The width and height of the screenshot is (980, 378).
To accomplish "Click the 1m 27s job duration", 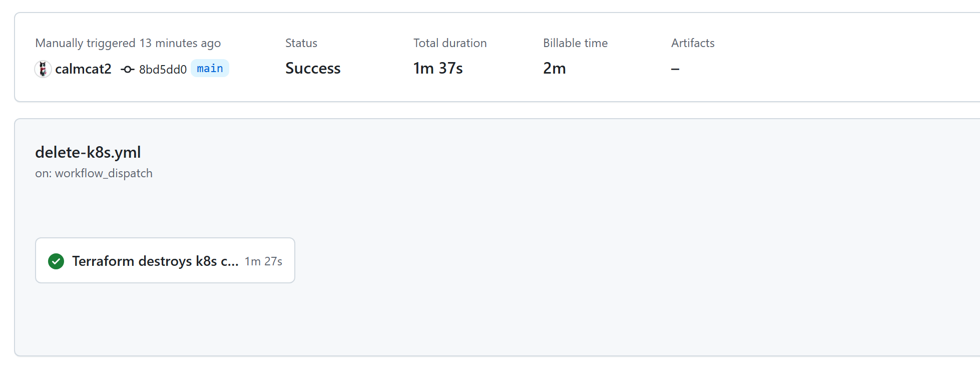I will point(263,261).
